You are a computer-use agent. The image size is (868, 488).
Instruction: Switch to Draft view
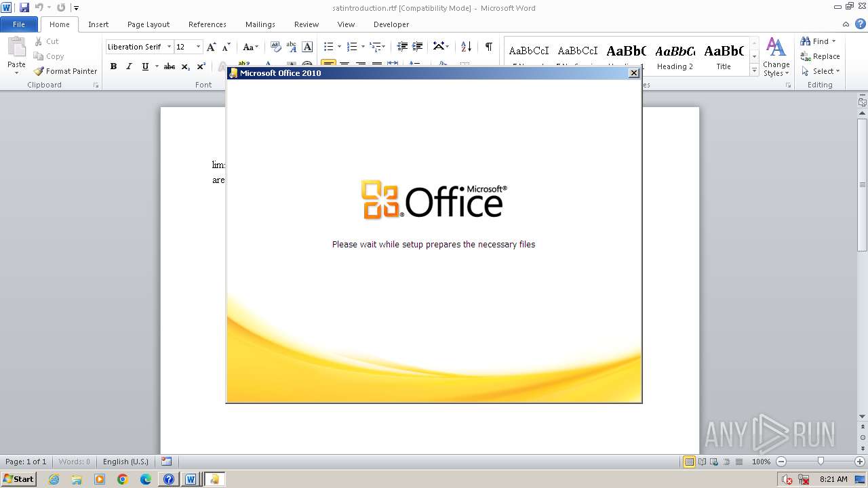[738, 462]
